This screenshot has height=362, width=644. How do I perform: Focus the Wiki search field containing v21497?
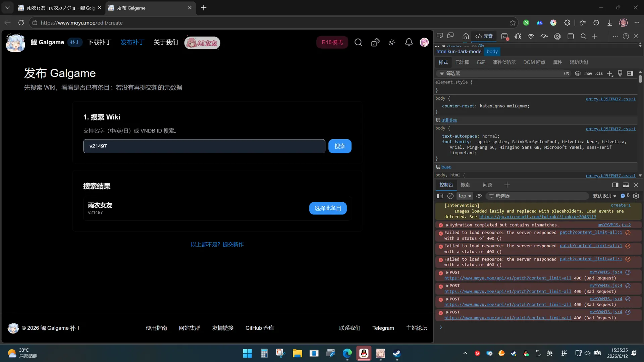pyautogui.click(x=204, y=146)
